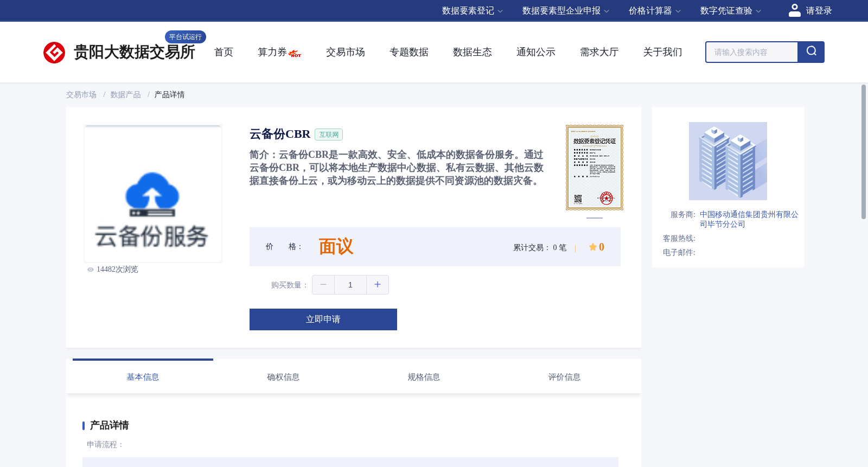Expand the 数据要素型企业申报 dropdown
This screenshot has width=868, height=467.
(566, 11)
